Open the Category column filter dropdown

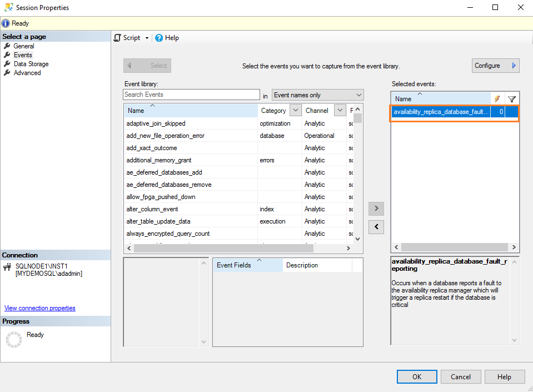point(296,111)
